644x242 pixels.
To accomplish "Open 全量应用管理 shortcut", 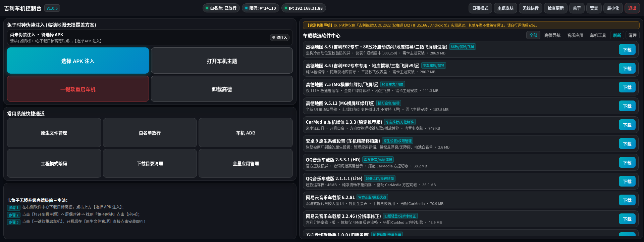I will click(x=246, y=163).
